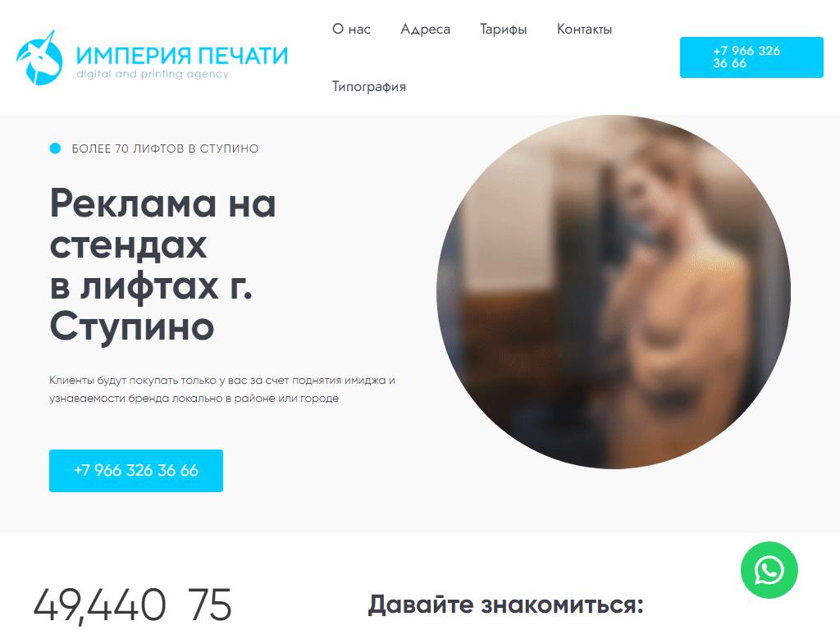Click the unicorn logo icon
The height and width of the screenshot is (630, 840).
pos(39,58)
